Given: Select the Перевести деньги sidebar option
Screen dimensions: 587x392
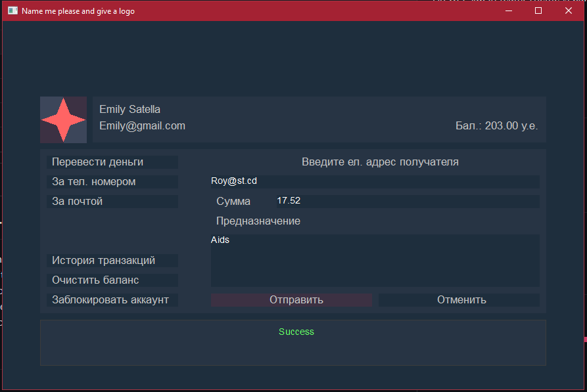Looking at the screenshot, I should click(112, 162).
